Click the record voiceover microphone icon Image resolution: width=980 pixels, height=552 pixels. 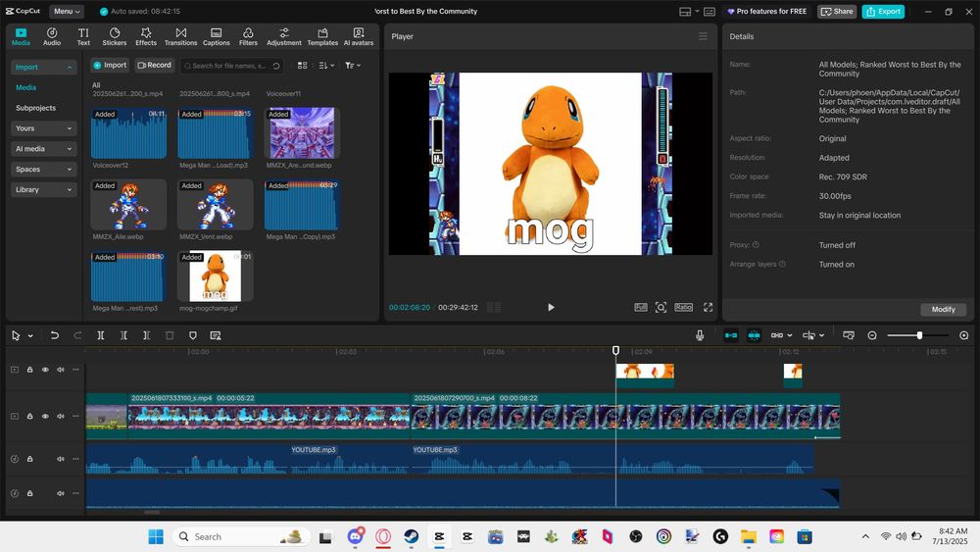click(700, 335)
